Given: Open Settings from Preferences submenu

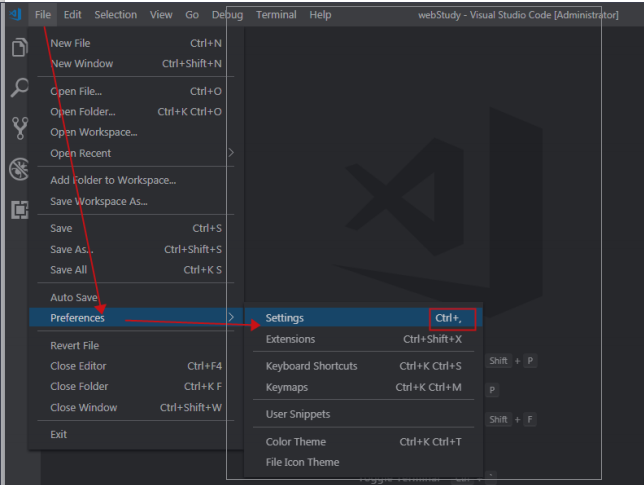Looking at the screenshot, I should click(363, 318).
